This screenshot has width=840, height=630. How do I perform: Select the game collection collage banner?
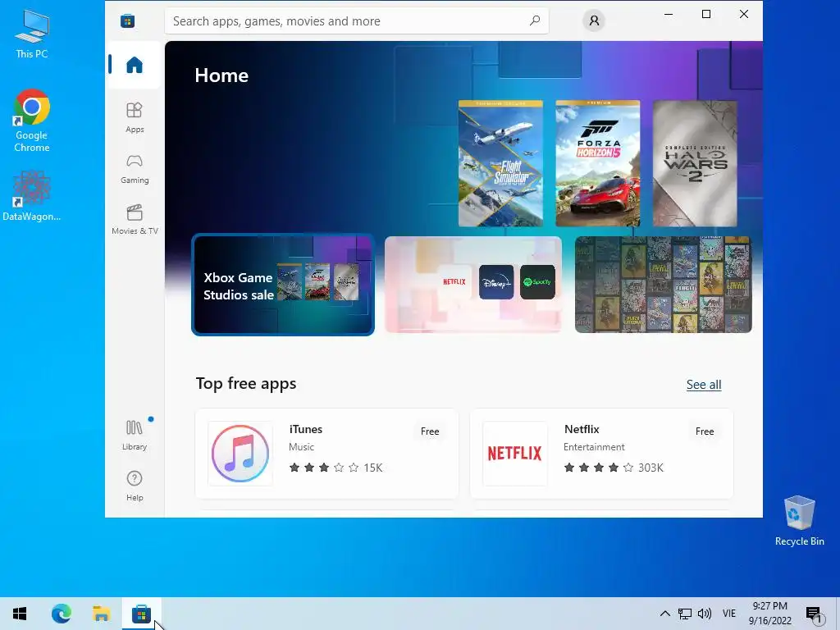(663, 285)
